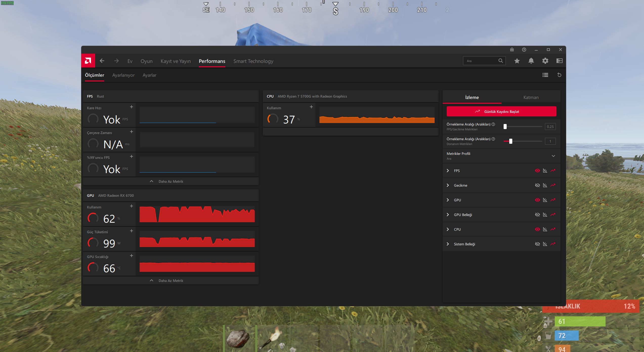
Task: Expand the GPU Belleği row
Action: click(x=448, y=215)
